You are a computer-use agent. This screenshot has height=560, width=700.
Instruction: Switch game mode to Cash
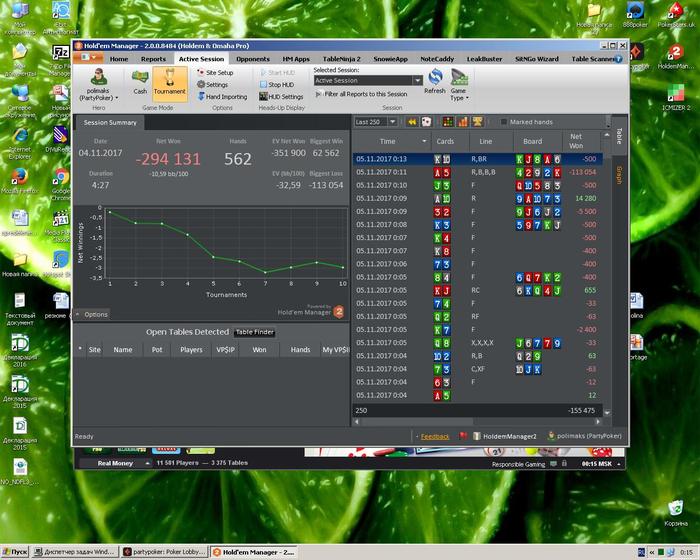pos(140,82)
